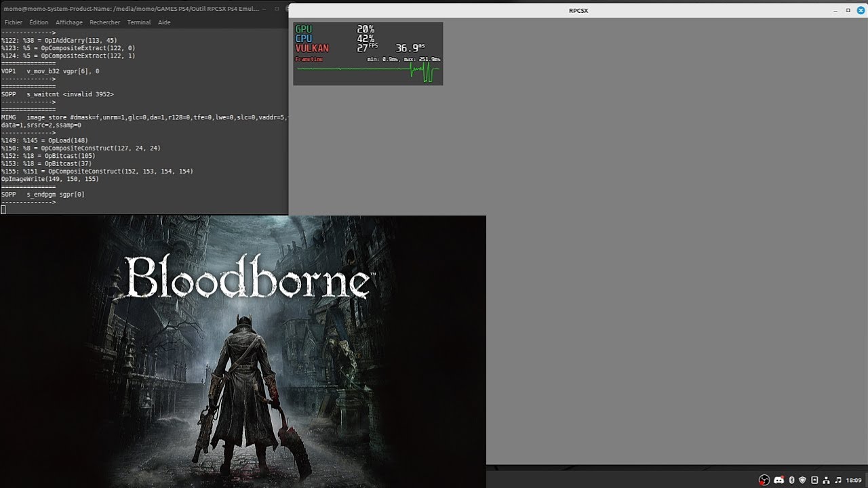Click the line '%152: %18 = OpBitcast(105)'
The image size is (868, 488).
click(48, 156)
